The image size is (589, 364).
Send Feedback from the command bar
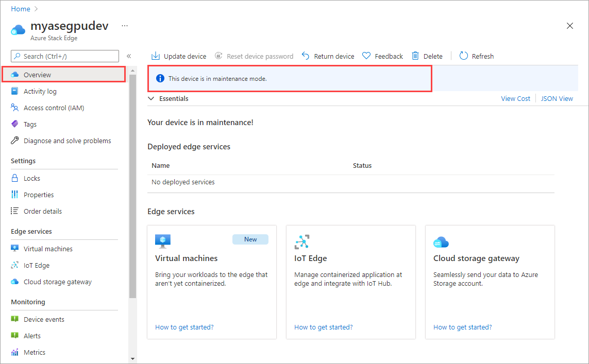[382, 56]
